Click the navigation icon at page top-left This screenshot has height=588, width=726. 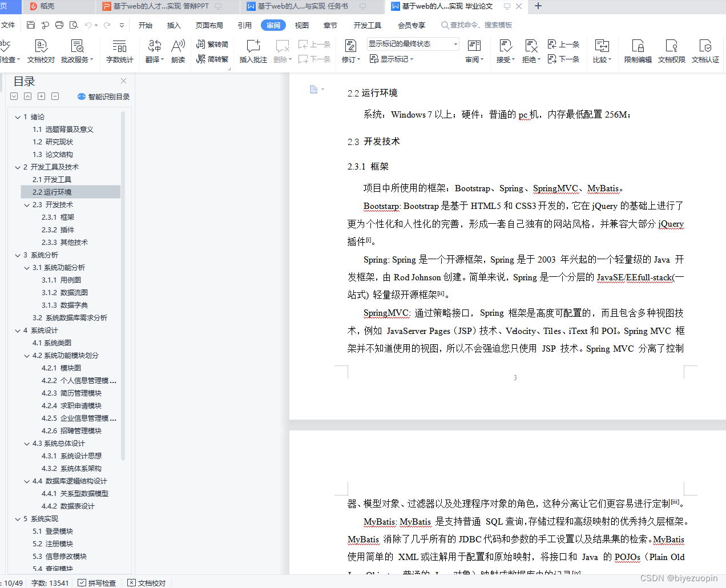point(313,89)
